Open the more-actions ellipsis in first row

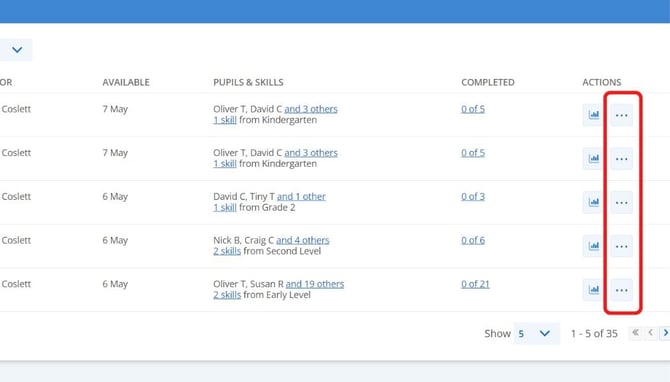click(x=621, y=115)
